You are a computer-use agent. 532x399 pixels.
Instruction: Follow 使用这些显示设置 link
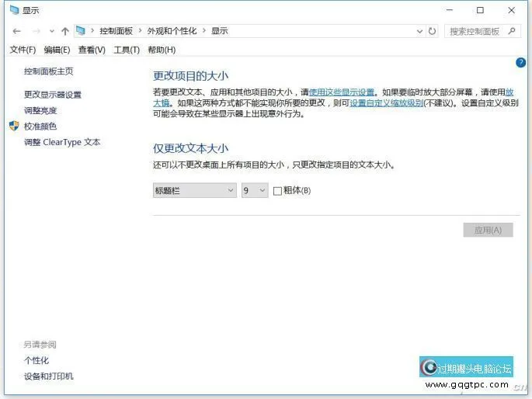pos(341,92)
